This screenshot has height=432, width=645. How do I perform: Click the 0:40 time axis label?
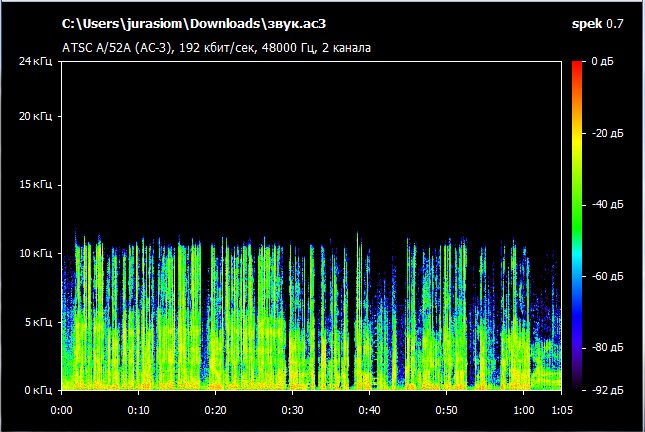pos(369,410)
